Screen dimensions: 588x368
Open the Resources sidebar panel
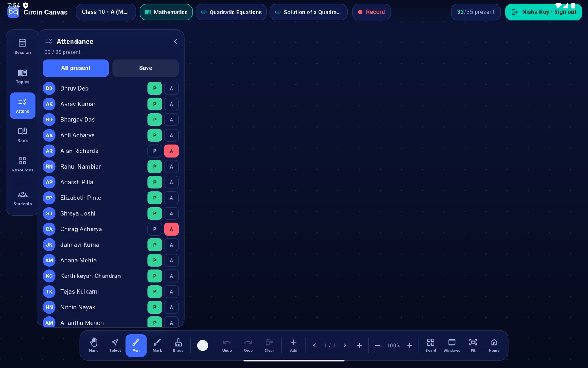[22, 164]
